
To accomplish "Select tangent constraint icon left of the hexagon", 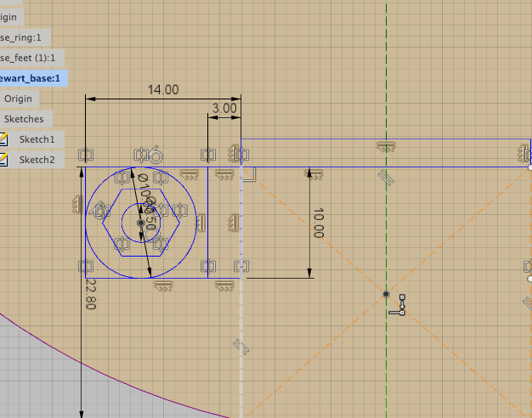I will [x=99, y=211].
